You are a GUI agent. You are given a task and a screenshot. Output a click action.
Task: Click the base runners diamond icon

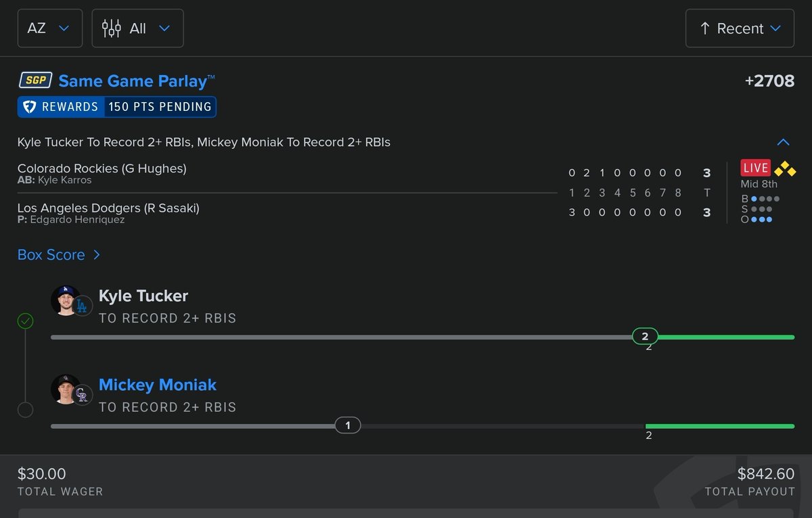[785, 168]
